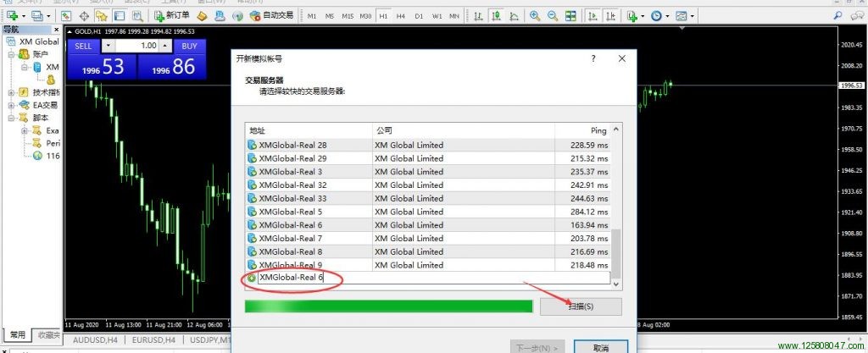The width and height of the screenshot is (868, 353).
Task: Open periods dropdown arrow
Action: click(x=668, y=17)
